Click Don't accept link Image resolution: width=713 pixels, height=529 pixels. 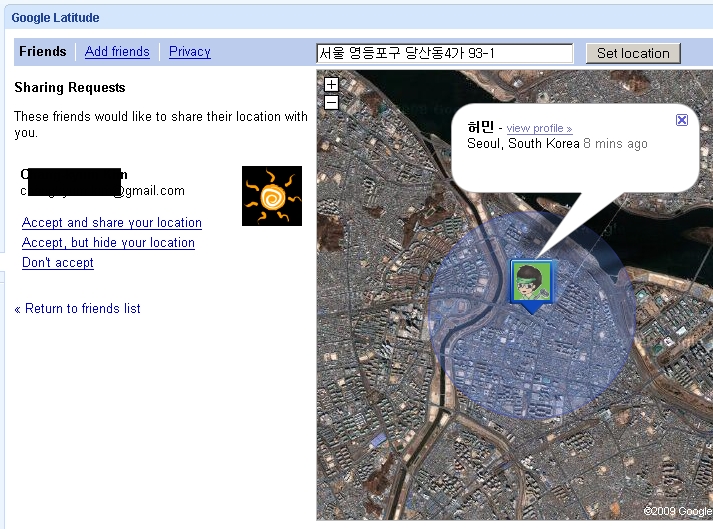click(x=58, y=262)
